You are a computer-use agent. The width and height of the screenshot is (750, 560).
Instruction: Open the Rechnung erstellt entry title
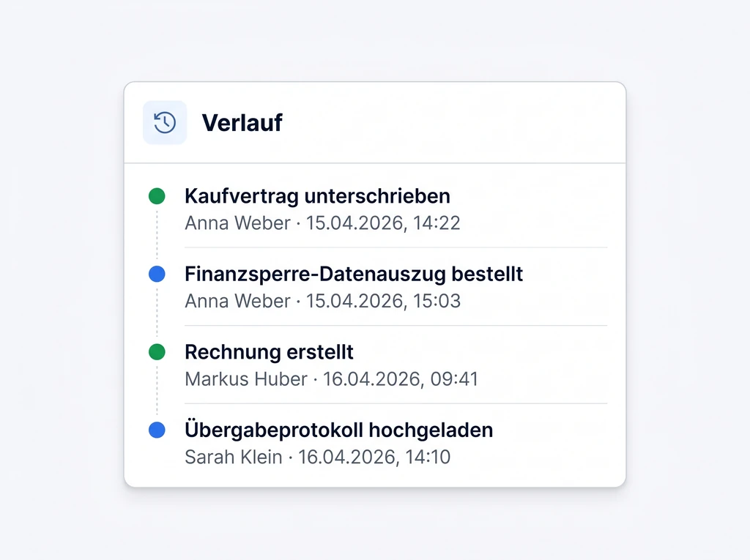pos(269,352)
